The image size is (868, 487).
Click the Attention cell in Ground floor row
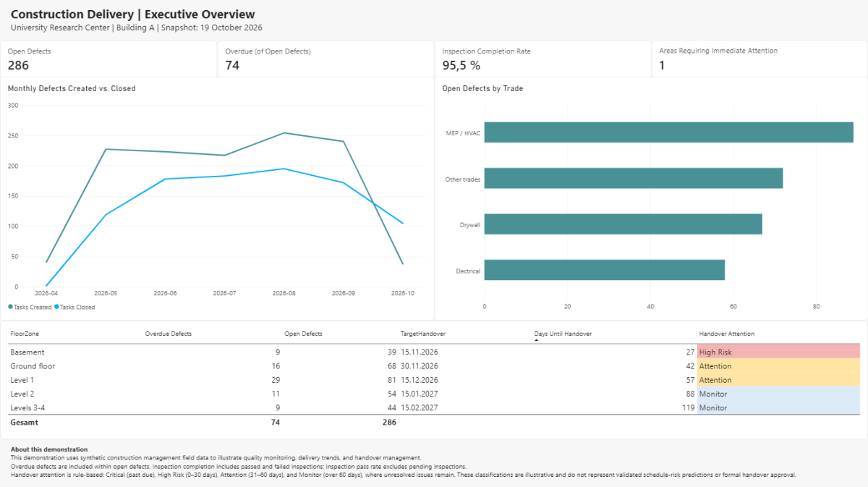pos(778,366)
